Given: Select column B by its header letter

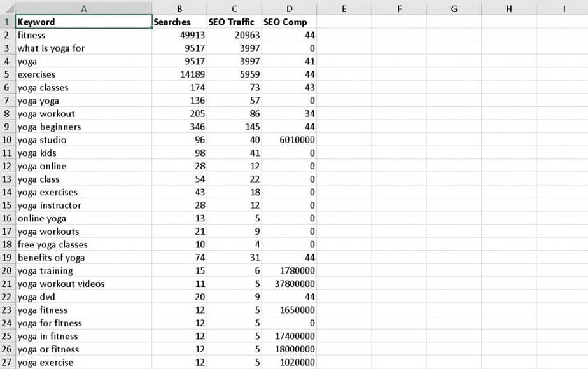Looking at the screenshot, I should (179, 8).
